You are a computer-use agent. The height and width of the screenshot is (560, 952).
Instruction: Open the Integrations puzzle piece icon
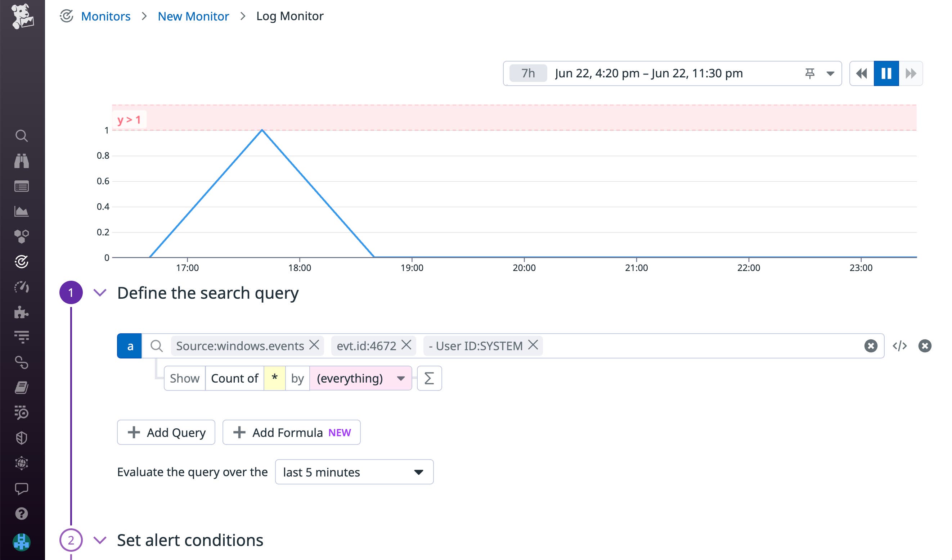pyautogui.click(x=22, y=312)
